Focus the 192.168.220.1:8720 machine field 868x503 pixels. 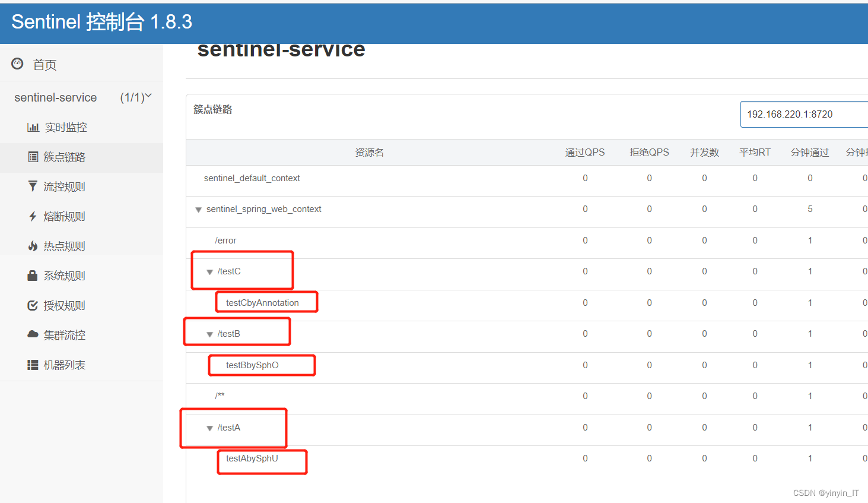coord(804,114)
